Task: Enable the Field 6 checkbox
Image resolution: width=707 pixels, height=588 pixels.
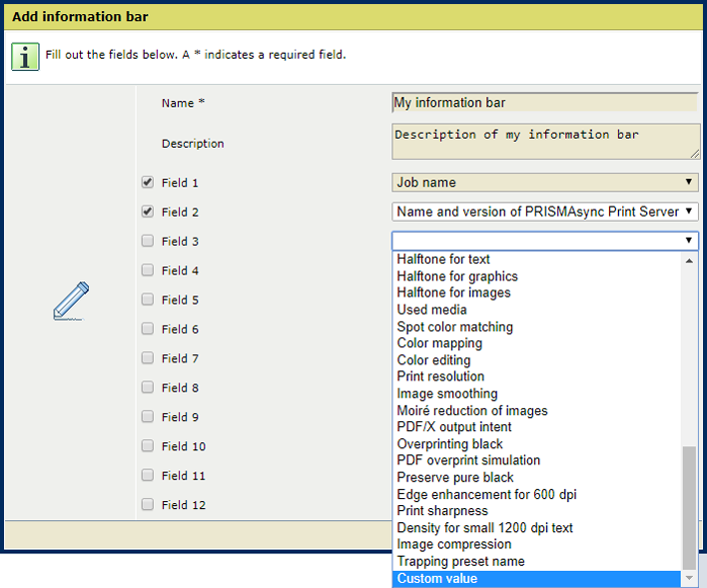Action: [x=148, y=328]
